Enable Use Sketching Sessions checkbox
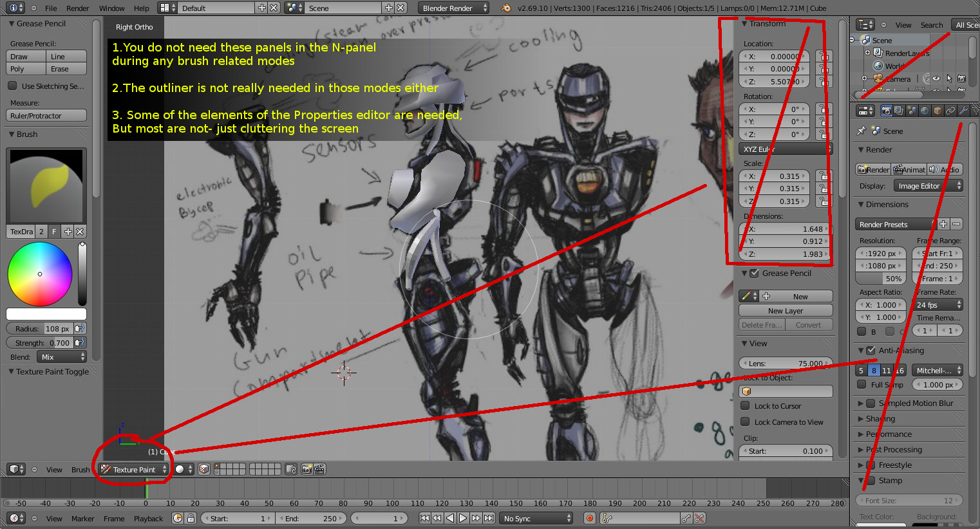Image resolution: width=980 pixels, height=529 pixels. 12,86
